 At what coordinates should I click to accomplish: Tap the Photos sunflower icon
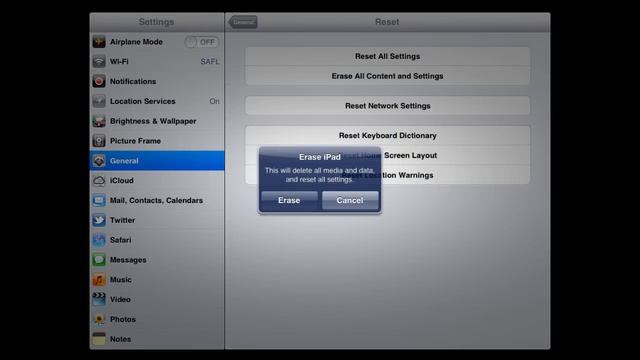point(99,319)
